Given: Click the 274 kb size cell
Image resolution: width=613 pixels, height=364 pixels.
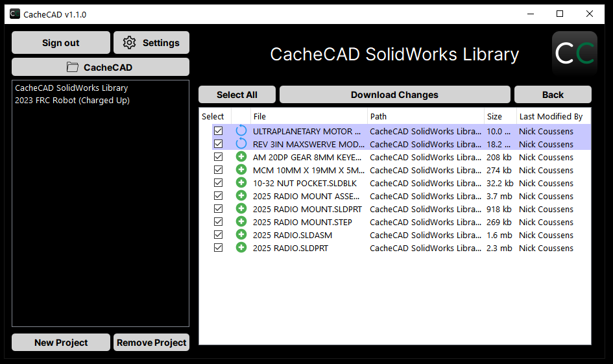Looking at the screenshot, I should (x=499, y=171).
